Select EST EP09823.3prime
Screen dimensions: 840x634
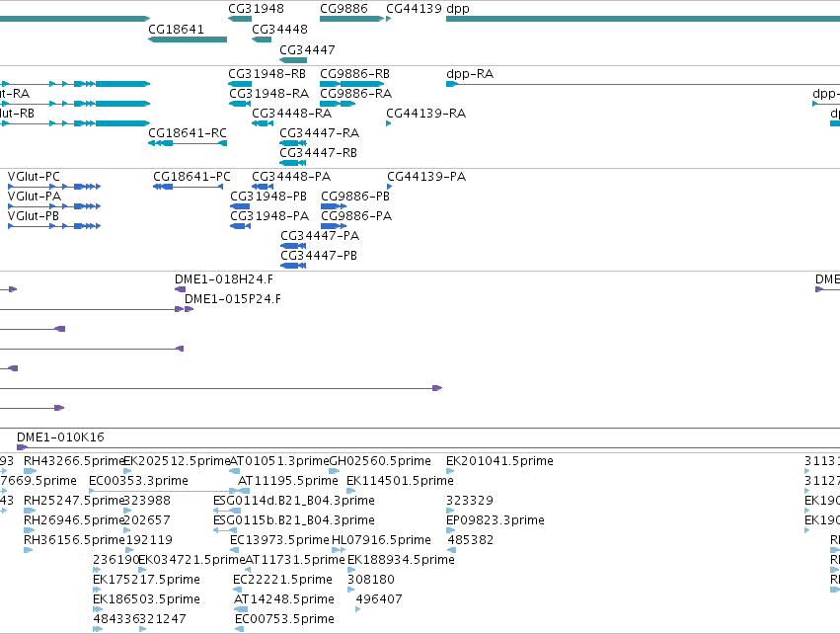coord(496,520)
